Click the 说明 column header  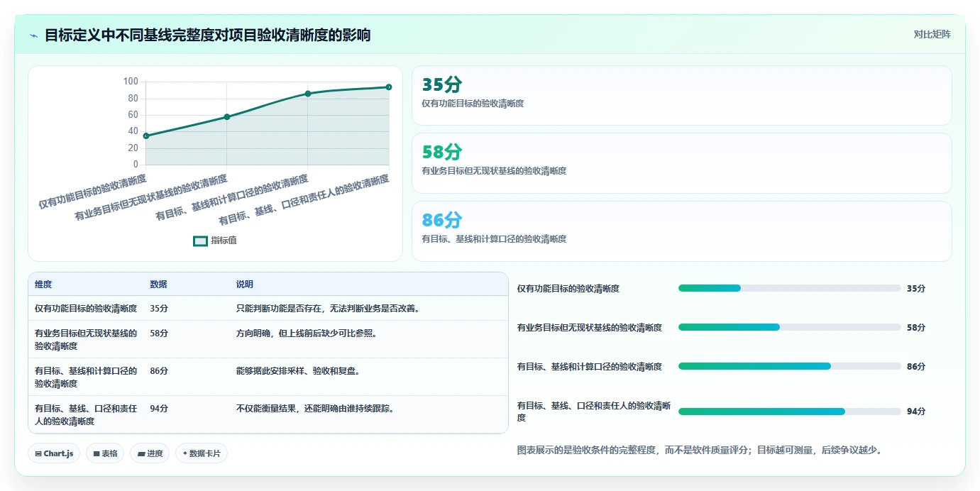[245, 285]
